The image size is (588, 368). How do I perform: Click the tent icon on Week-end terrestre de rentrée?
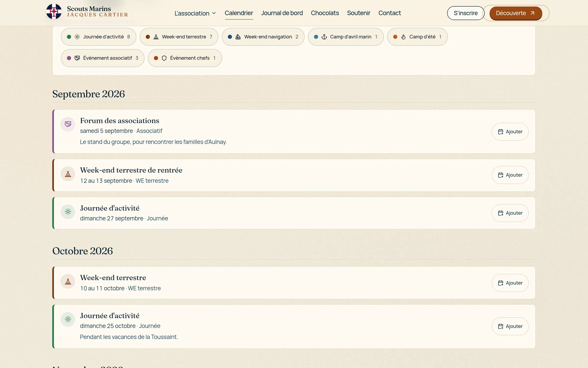pos(68,174)
